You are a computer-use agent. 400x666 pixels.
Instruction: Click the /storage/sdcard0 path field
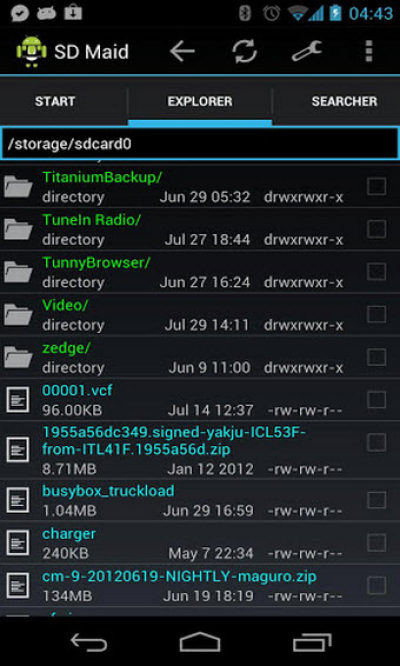pyautogui.click(x=200, y=144)
